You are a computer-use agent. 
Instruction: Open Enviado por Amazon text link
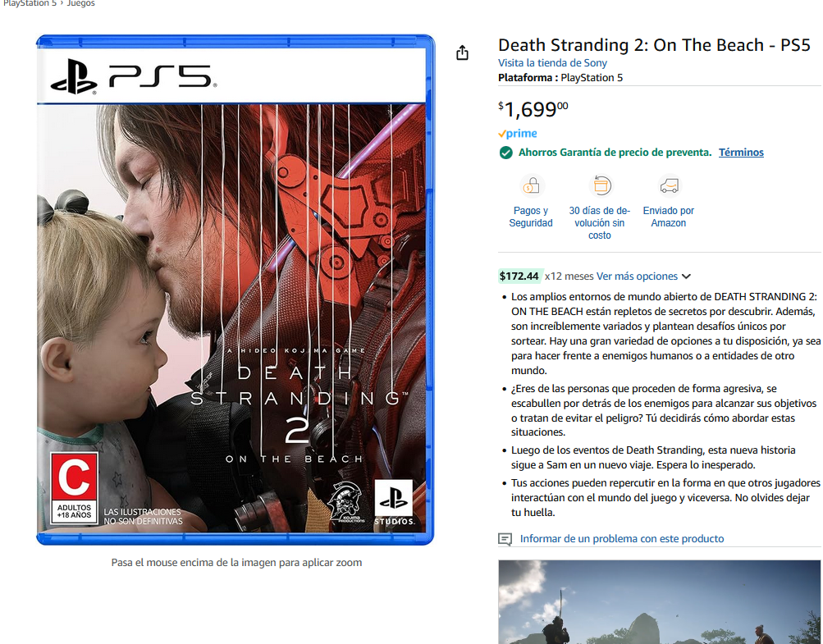[668, 217]
